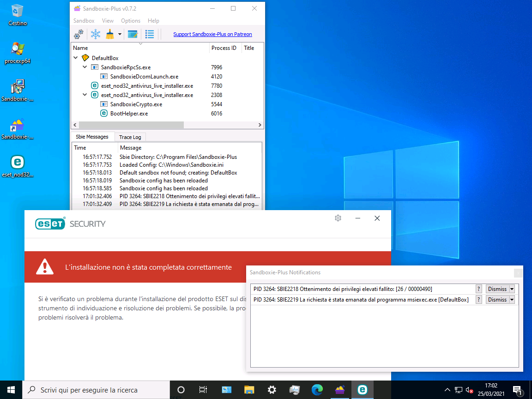This screenshot has height=399, width=532.
Task: Click the Name column header
Action: pos(140,48)
